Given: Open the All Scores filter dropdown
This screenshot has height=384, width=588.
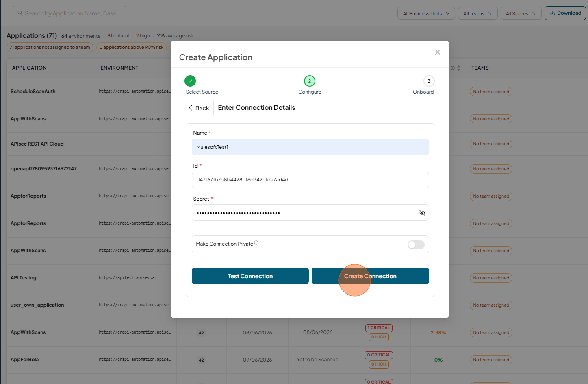Looking at the screenshot, I should point(521,13).
